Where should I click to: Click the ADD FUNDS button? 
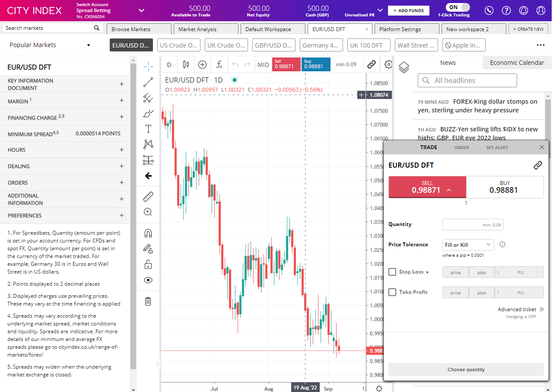click(x=408, y=10)
